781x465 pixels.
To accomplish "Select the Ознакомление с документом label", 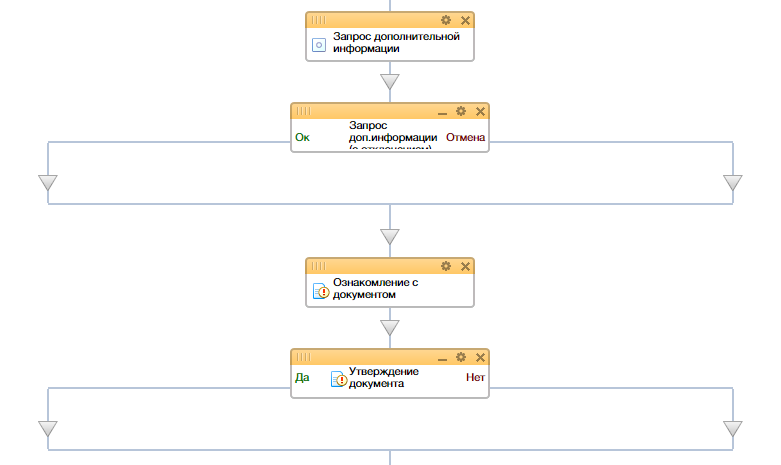I will 375,288.
